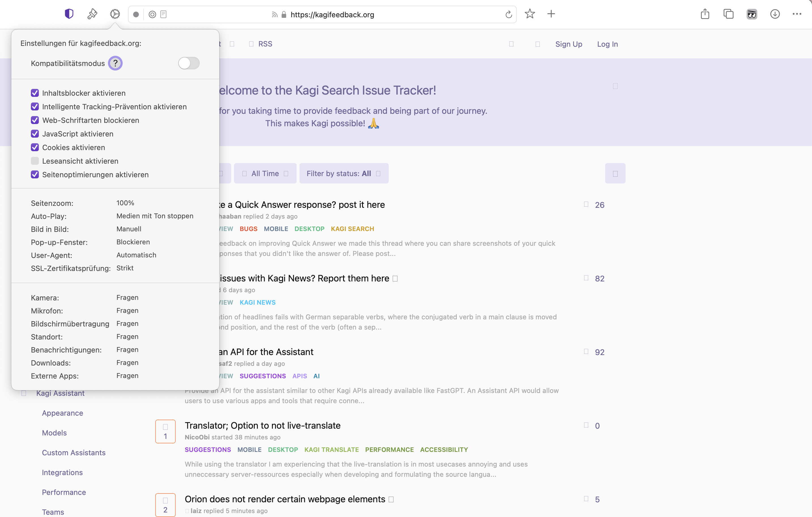Show tab overview with overlapping squares icon
The height and width of the screenshot is (517, 812).
coord(728,14)
